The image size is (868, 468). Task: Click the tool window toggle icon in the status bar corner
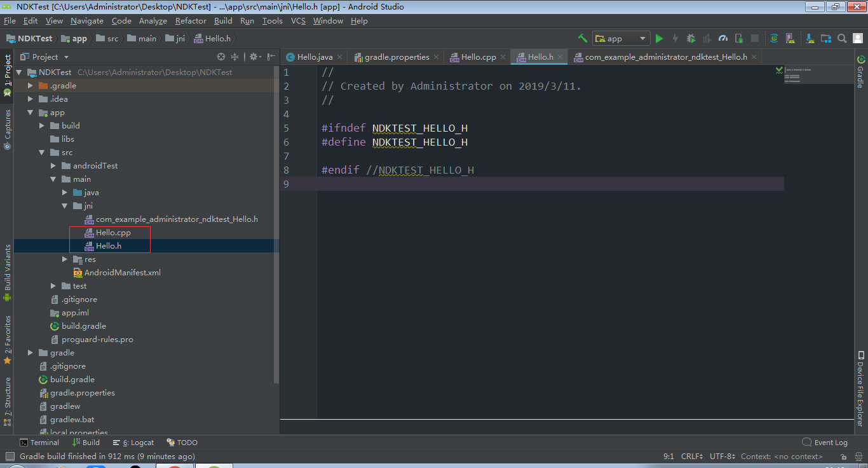tap(9, 456)
